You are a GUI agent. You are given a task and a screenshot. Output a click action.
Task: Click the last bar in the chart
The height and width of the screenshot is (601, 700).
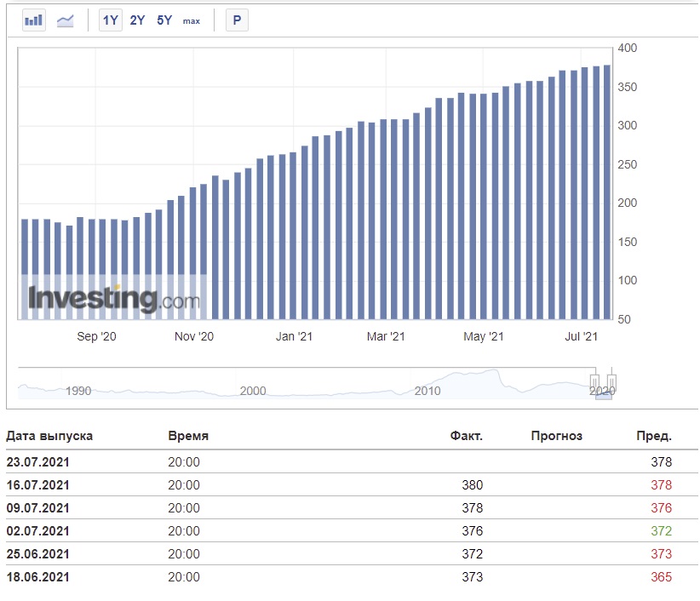coord(607,192)
